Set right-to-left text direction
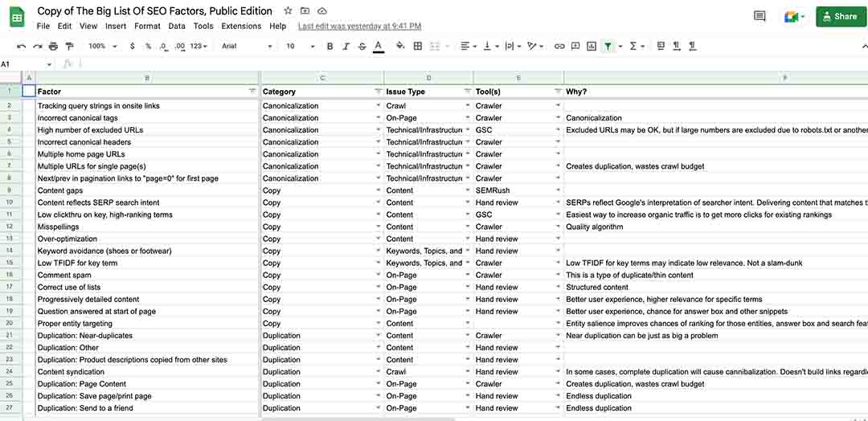The width and height of the screenshot is (868, 421). click(692, 47)
